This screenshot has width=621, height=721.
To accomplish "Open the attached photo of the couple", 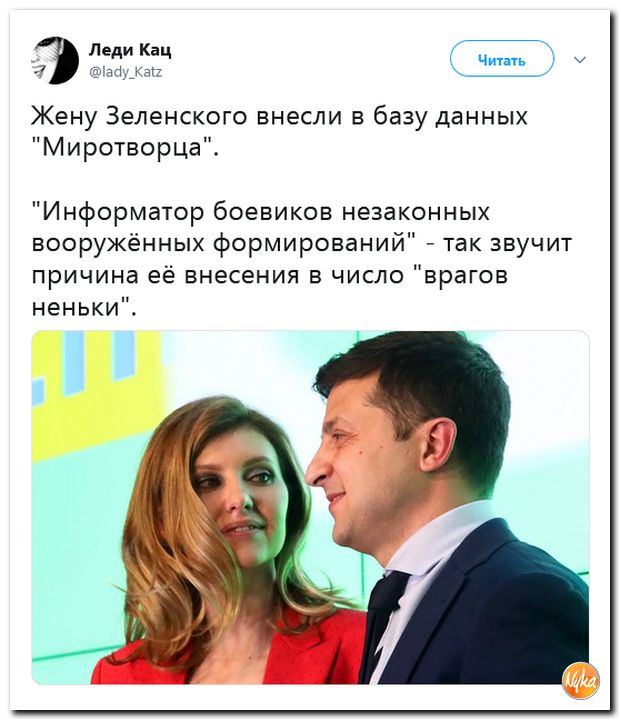I will pyautogui.click(x=310, y=507).
